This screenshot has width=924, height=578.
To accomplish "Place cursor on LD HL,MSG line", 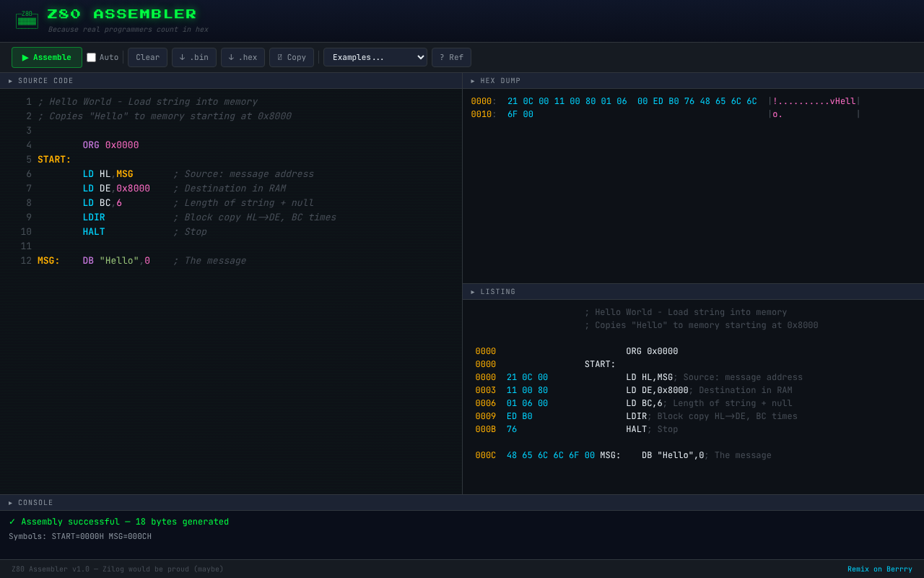I will (108, 174).
